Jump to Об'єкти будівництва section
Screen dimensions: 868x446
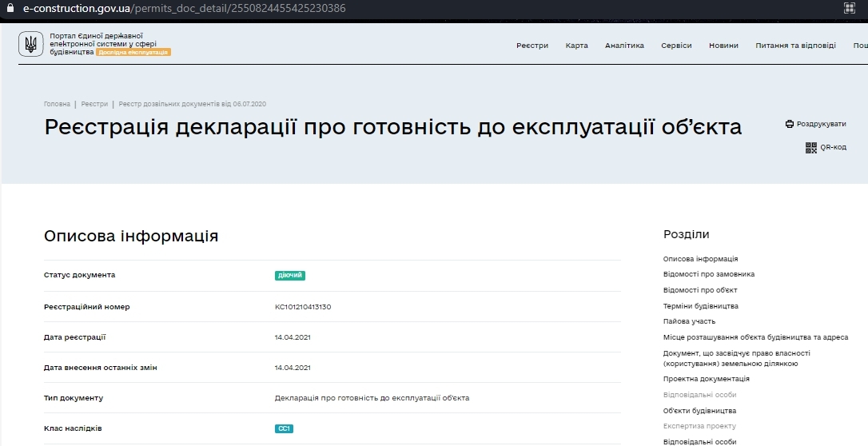coord(699,411)
